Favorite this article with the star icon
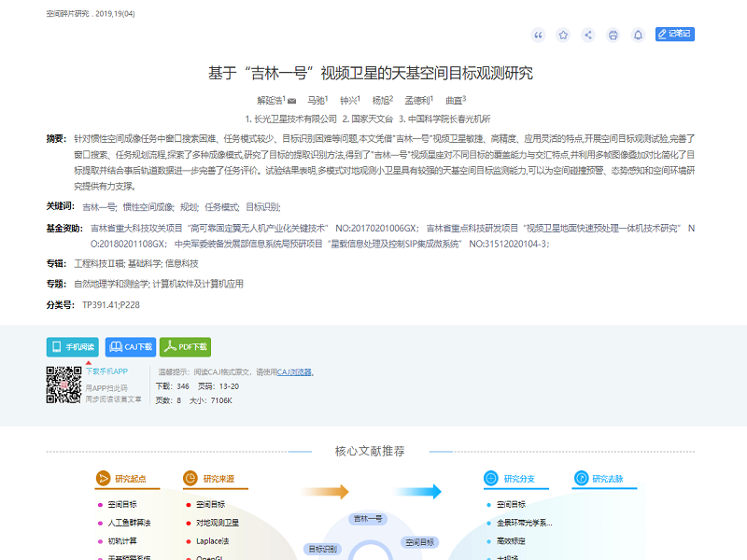This screenshot has height=560, width=747. tap(563, 35)
